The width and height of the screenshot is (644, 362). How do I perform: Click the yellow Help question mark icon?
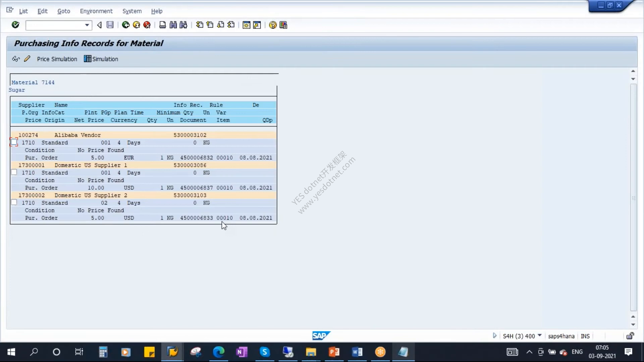tap(273, 25)
